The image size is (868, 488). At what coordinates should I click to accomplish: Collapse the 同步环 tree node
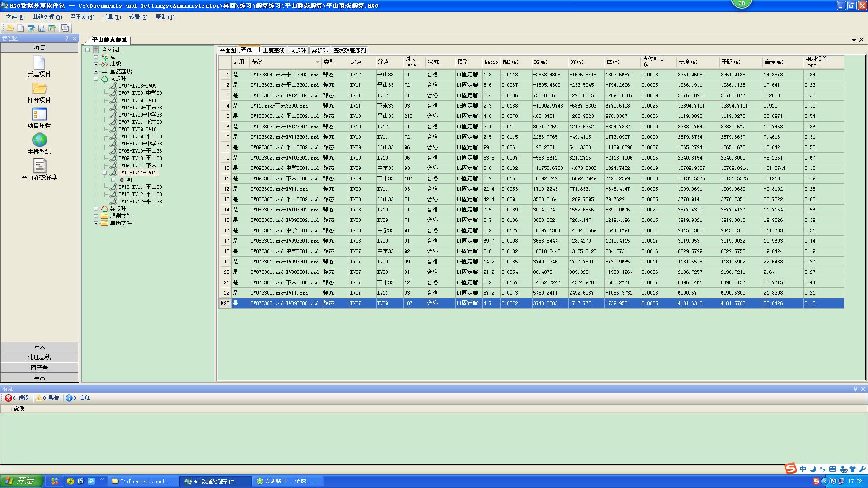(96, 79)
